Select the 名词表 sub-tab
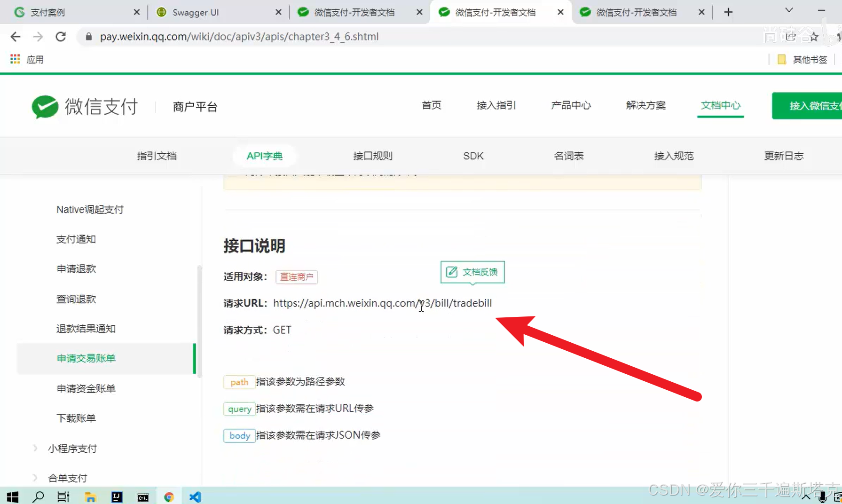Screen dimensions: 842x504 click(569, 156)
